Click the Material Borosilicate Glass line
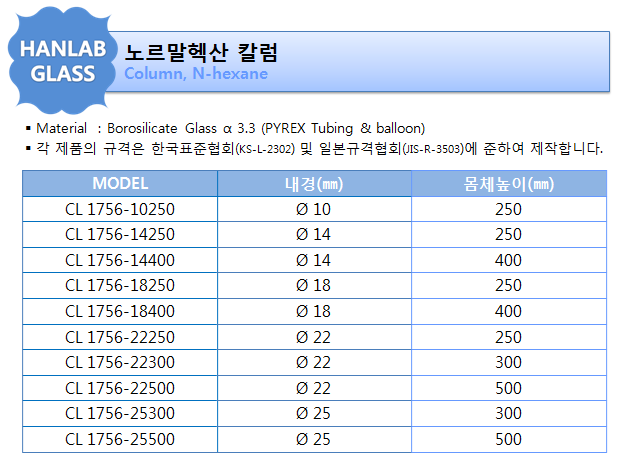Image resolution: width=627 pixels, height=453 pixels. (226, 128)
